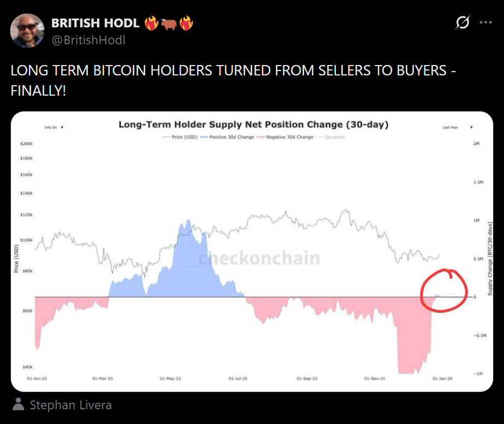Click the pink negative-change swatch in legend

(260, 137)
